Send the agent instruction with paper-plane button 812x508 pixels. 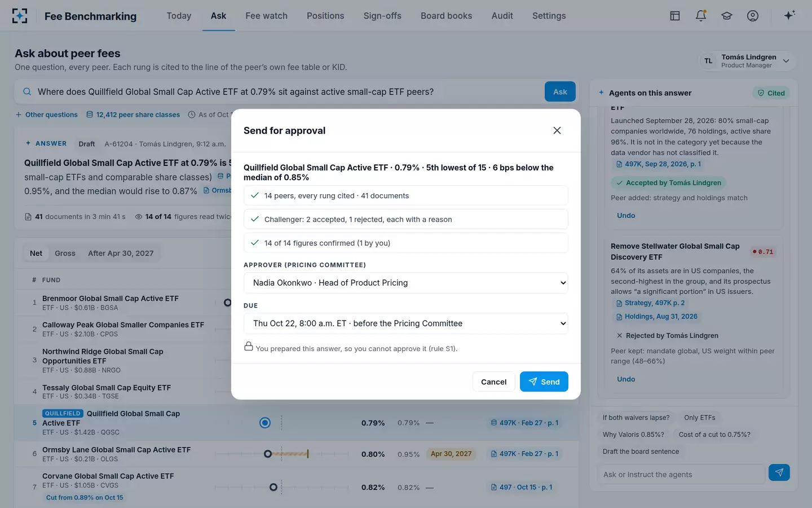pos(779,472)
